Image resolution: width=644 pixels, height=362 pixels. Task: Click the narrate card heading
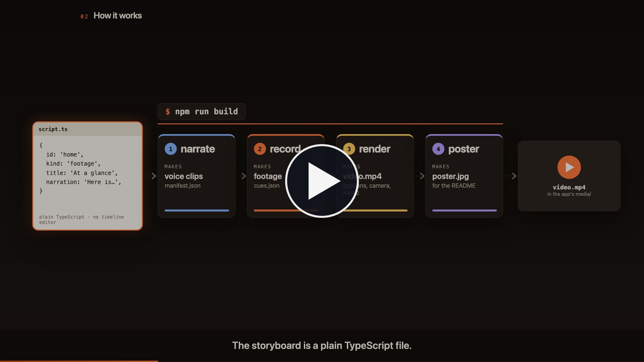(198, 149)
